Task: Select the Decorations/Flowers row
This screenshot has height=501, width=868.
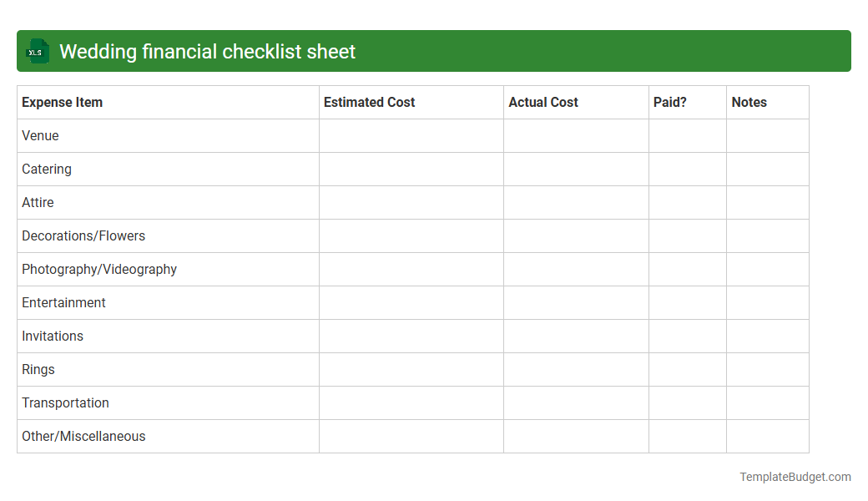Action: 83,235
